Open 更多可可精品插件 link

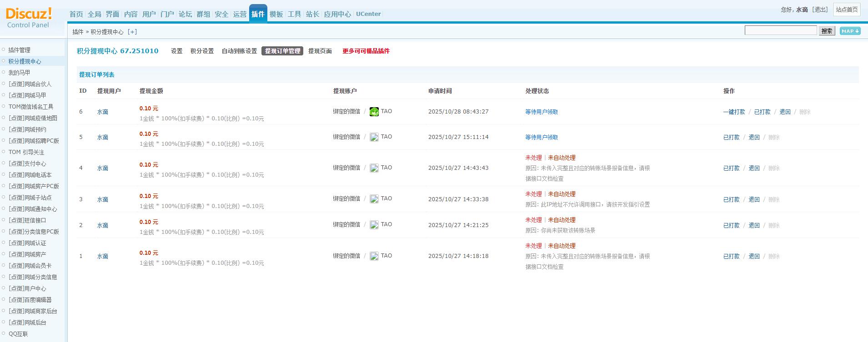click(366, 51)
